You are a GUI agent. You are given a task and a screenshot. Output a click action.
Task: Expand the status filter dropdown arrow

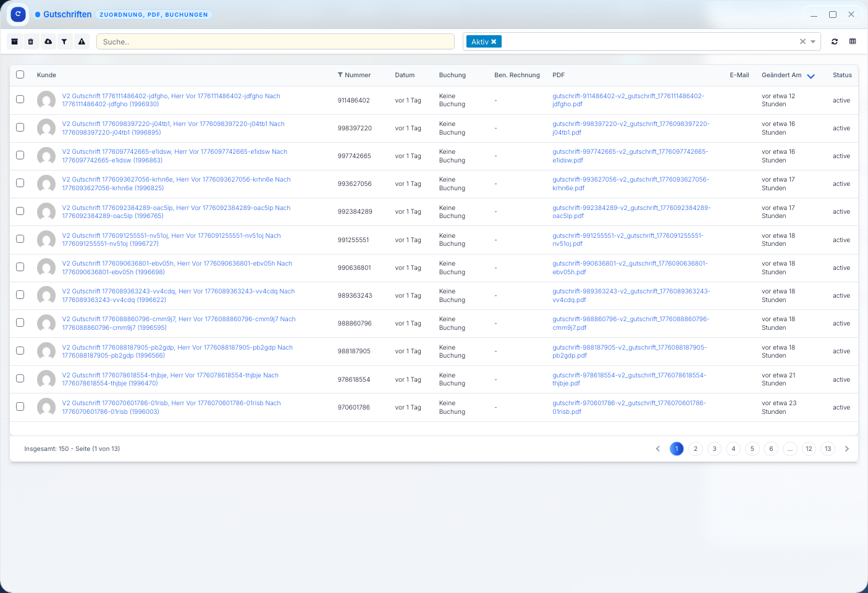tap(813, 42)
